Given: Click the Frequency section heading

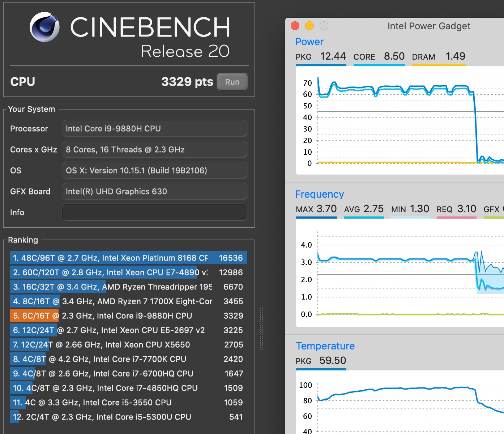Looking at the screenshot, I should click(x=320, y=194).
